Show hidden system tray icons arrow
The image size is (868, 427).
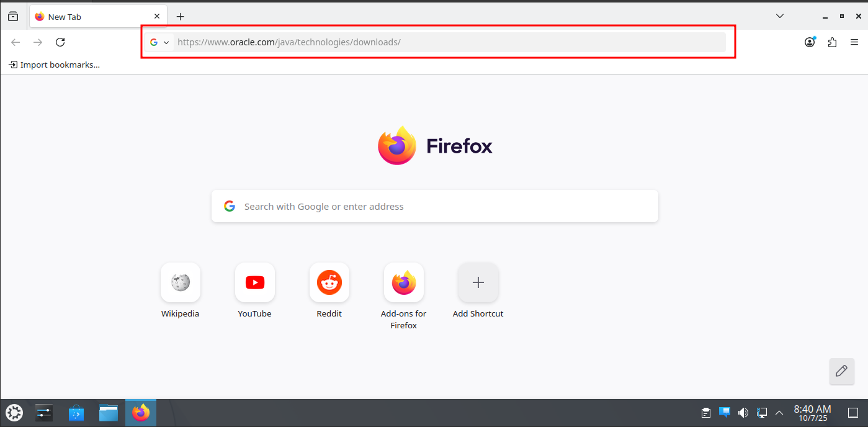pos(780,413)
